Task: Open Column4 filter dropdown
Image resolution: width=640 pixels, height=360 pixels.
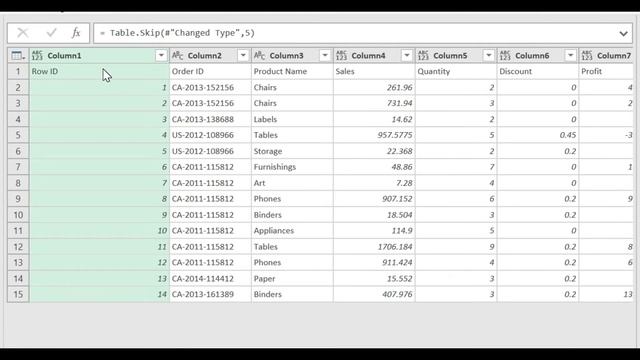Action: click(x=407, y=56)
